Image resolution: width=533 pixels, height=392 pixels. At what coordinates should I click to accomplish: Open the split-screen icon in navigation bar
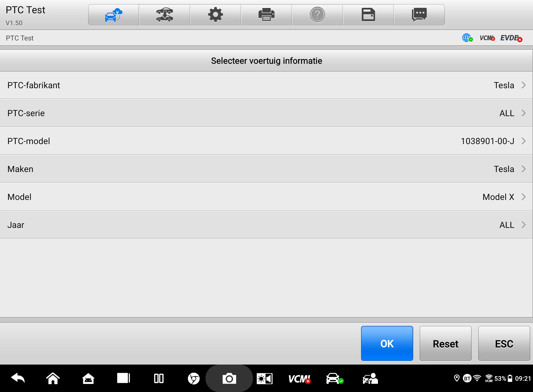click(159, 379)
